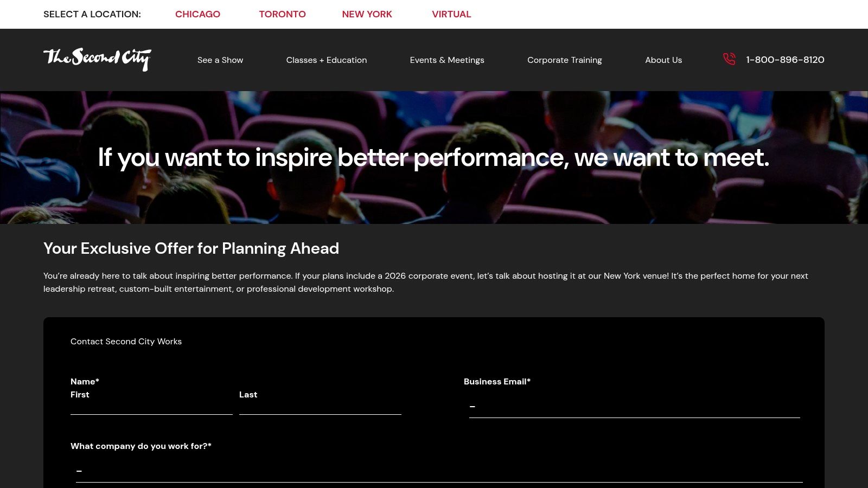Click the 'Contact Second City Works' form title
This screenshot has width=868, height=488.
126,342
